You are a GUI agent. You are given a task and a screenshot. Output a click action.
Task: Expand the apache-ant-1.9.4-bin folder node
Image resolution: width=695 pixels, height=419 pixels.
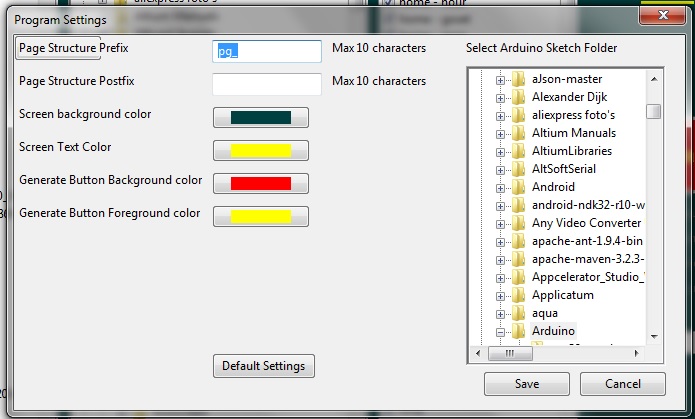pyautogui.click(x=500, y=242)
